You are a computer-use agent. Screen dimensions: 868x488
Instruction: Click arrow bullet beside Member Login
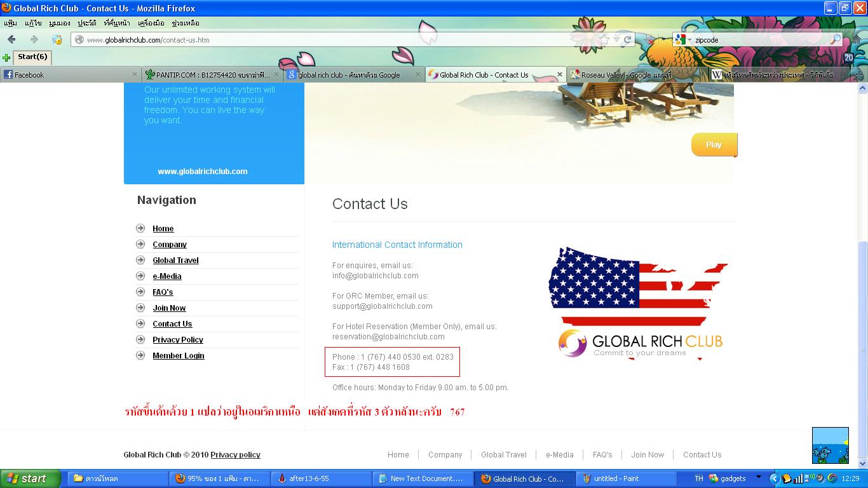tap(140, 355)
